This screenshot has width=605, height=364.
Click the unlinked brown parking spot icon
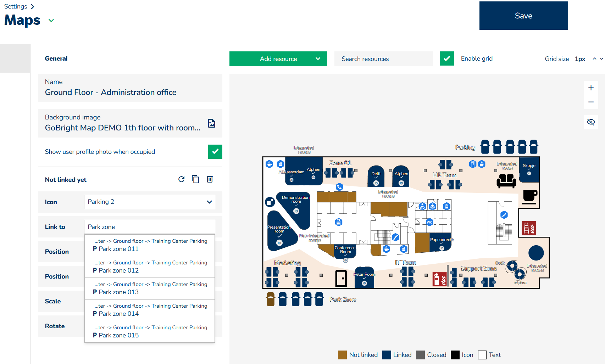tap(271, 299)
